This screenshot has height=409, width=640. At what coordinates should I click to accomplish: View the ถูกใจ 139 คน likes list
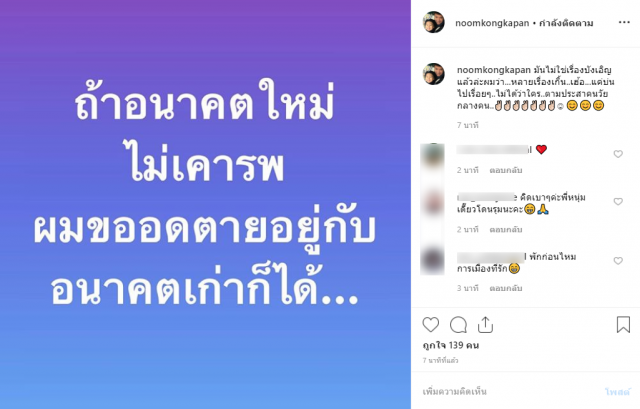pyautogui.click(x=451, y=345)
